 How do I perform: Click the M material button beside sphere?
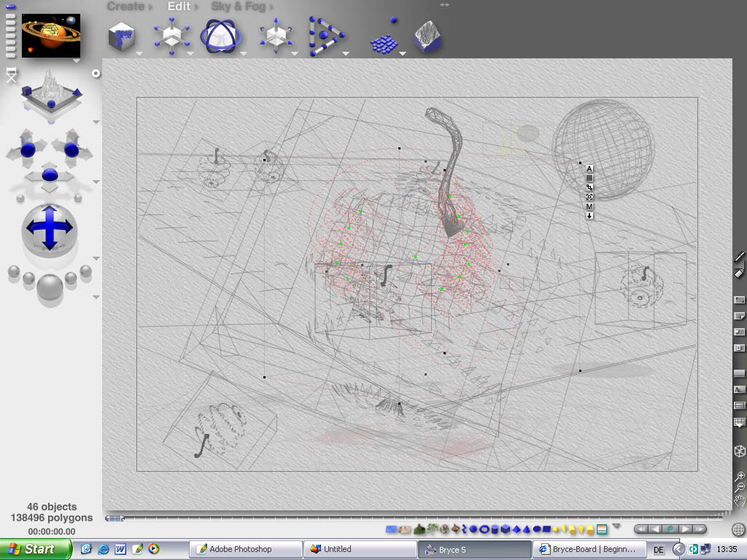click(589, 206)
